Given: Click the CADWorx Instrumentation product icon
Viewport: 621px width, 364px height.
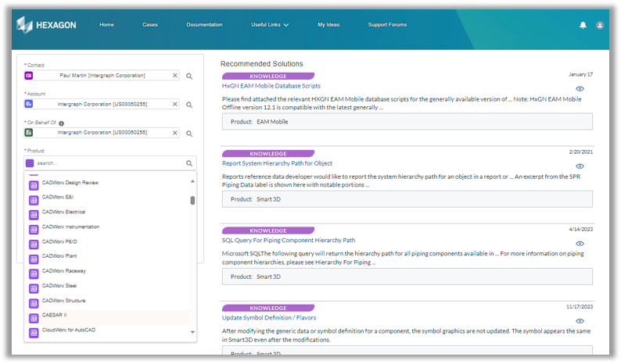Looking at the screenshot, I should click(x=34, y=230).
